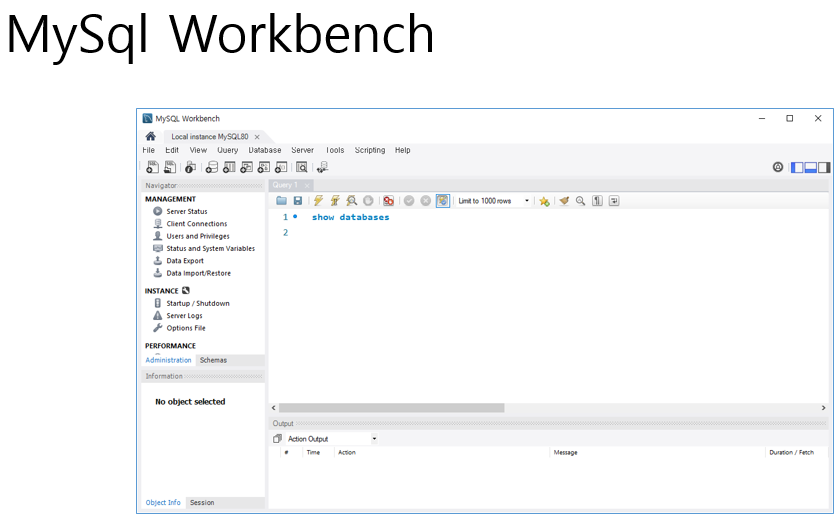Open the Database menu
Image resolution: width=838 pixels, height=517 pixels.
point(265,150)
